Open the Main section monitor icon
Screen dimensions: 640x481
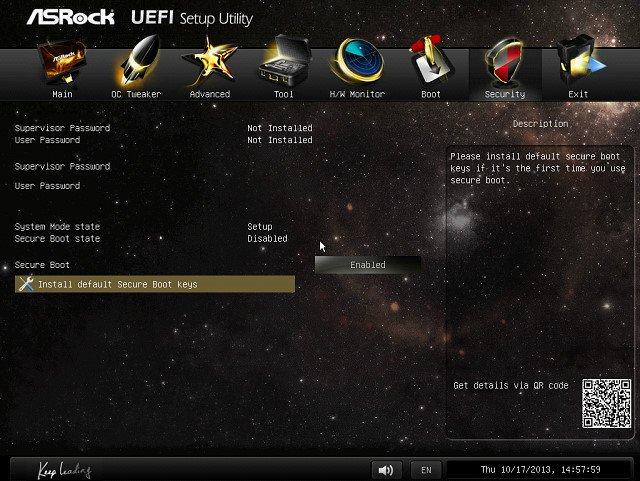(x=62, y=63)
